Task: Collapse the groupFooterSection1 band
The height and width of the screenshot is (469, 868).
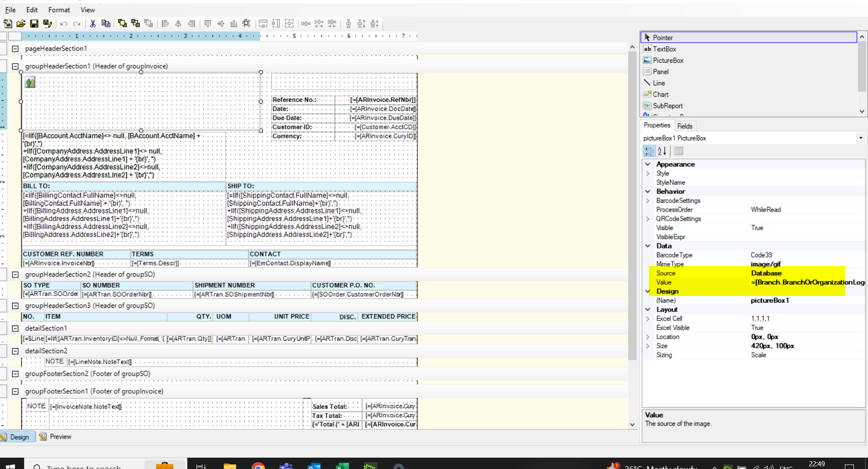Action: pyautogui.click(x=15, y=391)
